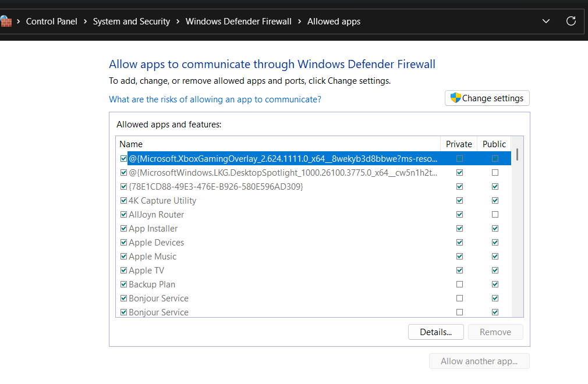Open the address bar history dropdown
The height and width of the screenshot is (384, 588).
pos(546,22)
